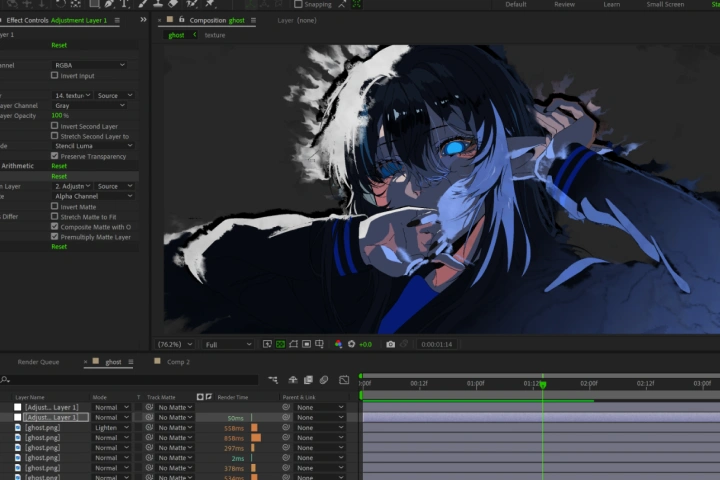
Task: Open the 2. Adjustment layer dropdown
Action: point(73,186)
